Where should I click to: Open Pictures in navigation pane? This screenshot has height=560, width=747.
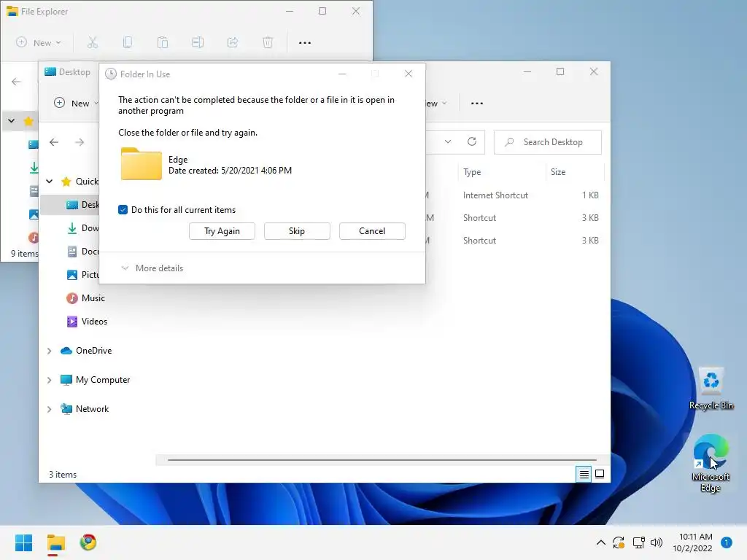(x=82, y=275)
